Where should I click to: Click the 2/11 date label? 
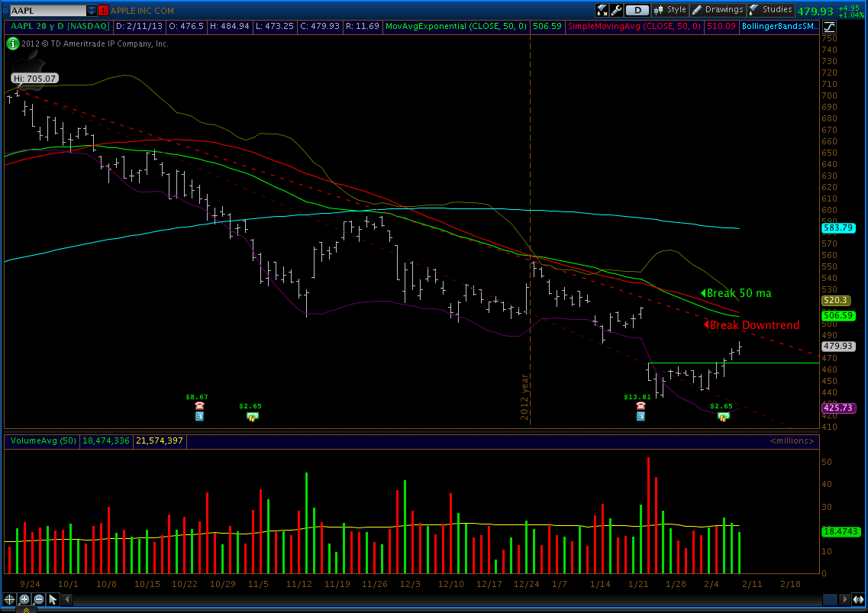click(752, 584)
